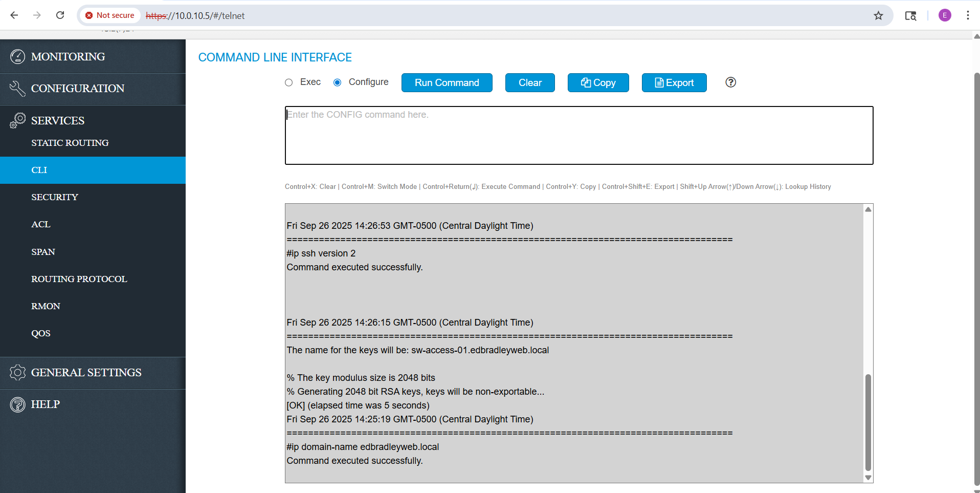This screenshot has height=493, width=980.
Task: Bookmark this page with the star icon
Action: [878, 15]
